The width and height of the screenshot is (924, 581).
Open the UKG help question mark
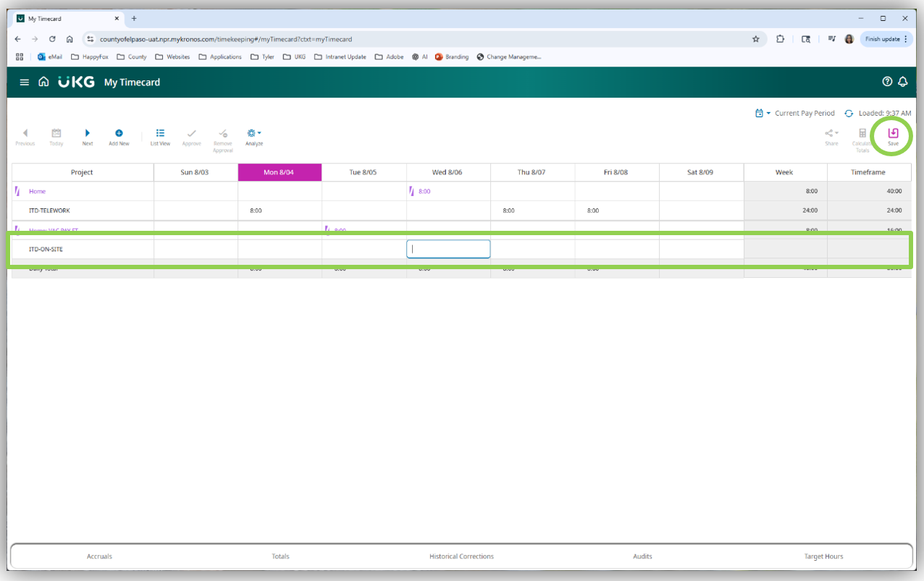887,82
